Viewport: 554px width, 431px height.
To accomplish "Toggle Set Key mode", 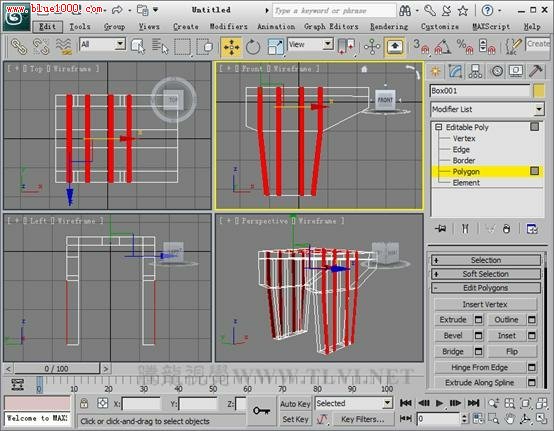I will coord(295,419).
